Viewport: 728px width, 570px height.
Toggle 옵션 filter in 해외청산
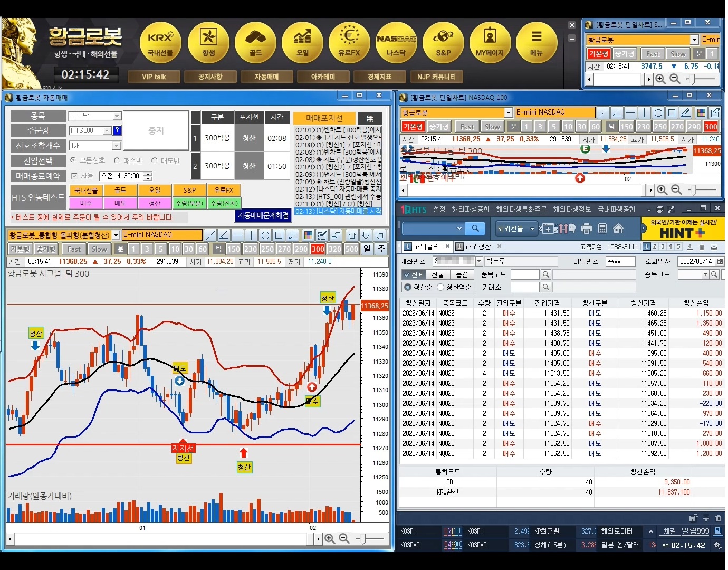[x=462, y=274]
